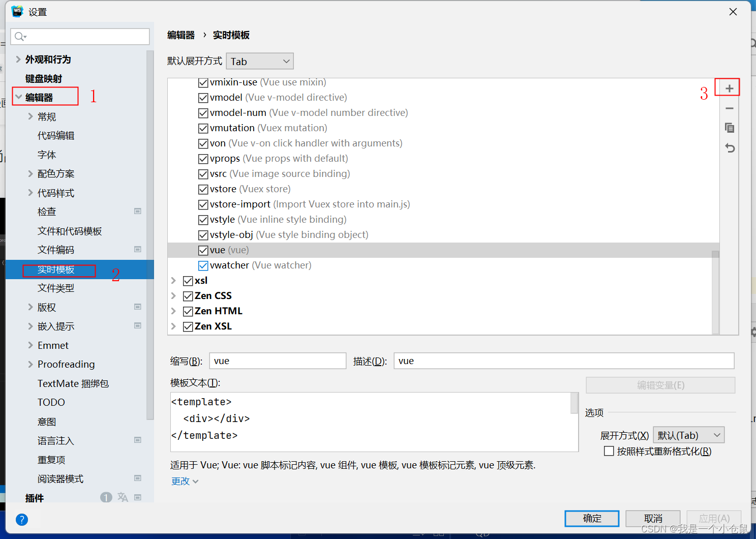
Task: Uncheck the vmodel template checkbox
Action: point(203,98)
